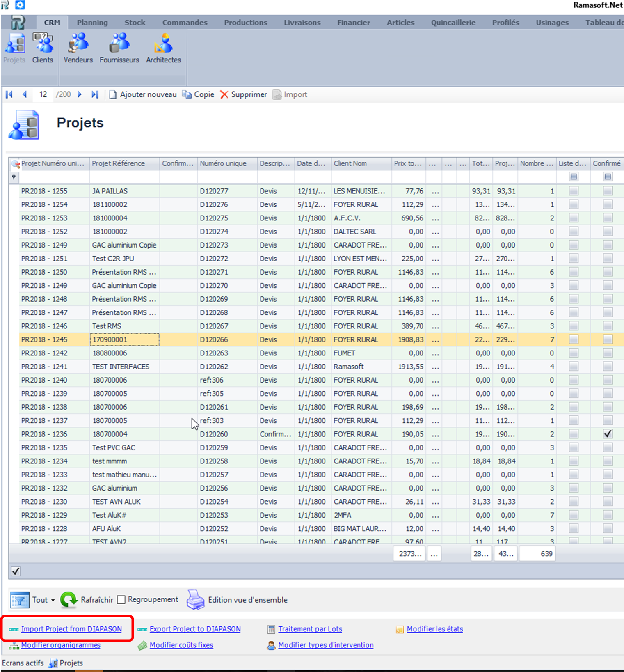
Task: Open the ellipsis cell for PR2018 - 1245
Action: [x=435, y=340]
